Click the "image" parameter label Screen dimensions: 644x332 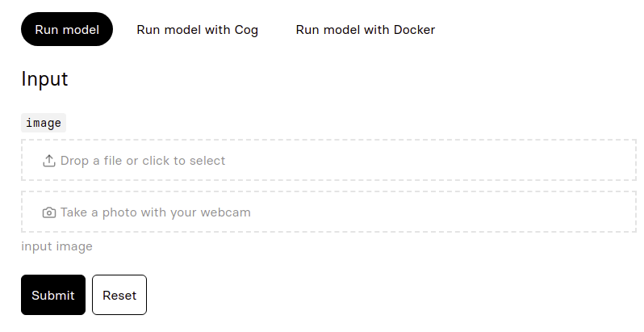[x=44, y=123]
